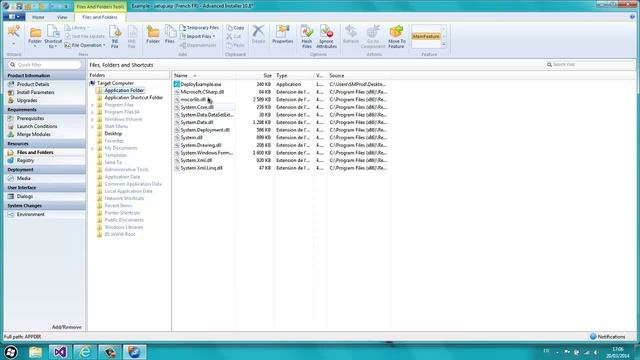Image resolution: width=640 pixels, height=360 pixels.
Task: Click the Search files input field
Action: [589, 64]
